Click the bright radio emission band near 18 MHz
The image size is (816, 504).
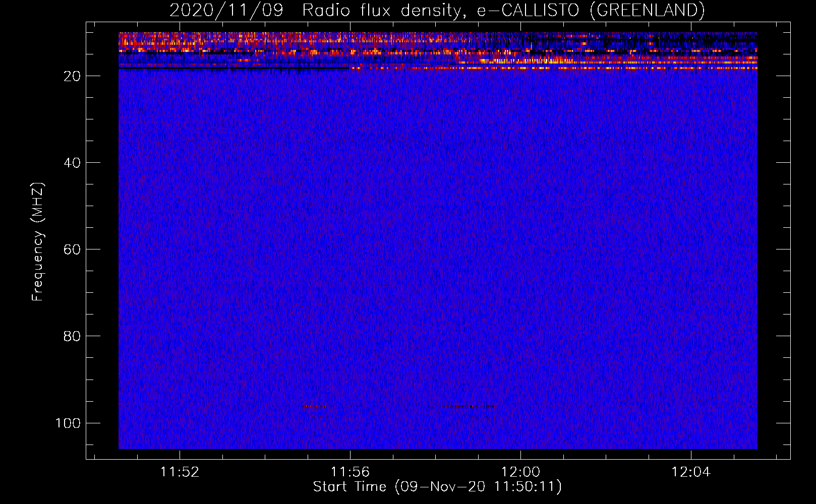pos(555,68)
